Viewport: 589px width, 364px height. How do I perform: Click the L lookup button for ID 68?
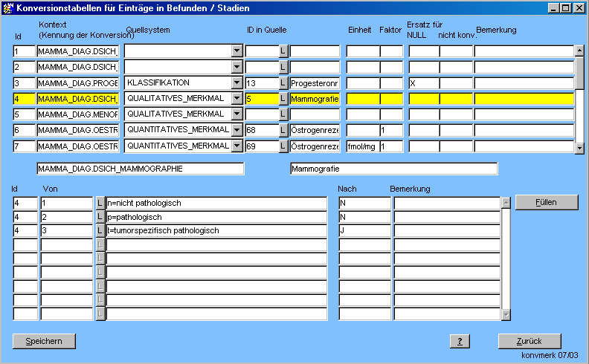coord(283,131)
